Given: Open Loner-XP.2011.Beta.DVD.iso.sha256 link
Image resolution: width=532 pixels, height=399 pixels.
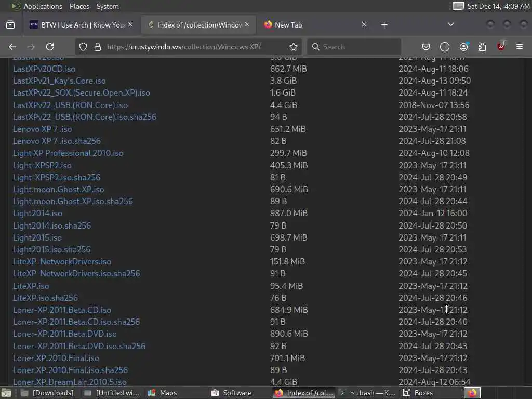Looking at the screenshot, I should 79,346.
